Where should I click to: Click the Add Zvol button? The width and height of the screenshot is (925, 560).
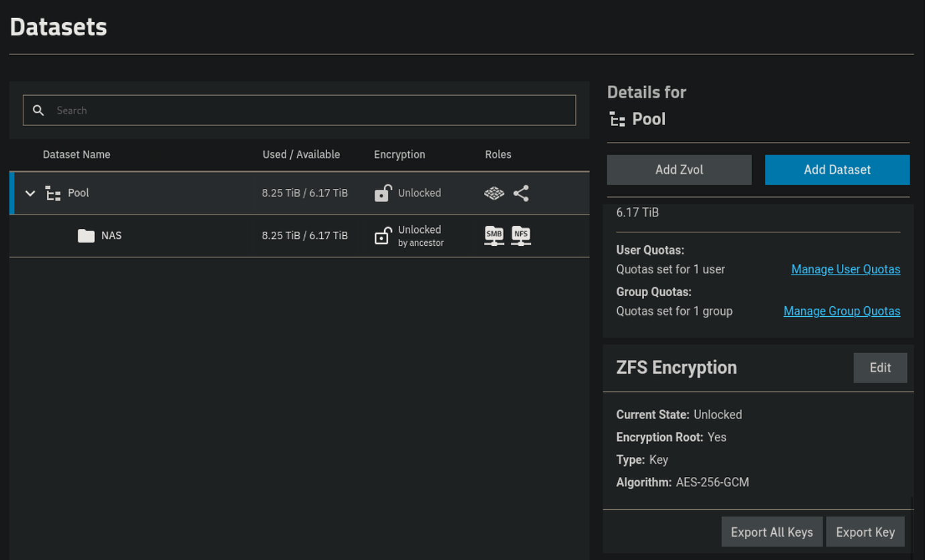click(x=679, y=169)
